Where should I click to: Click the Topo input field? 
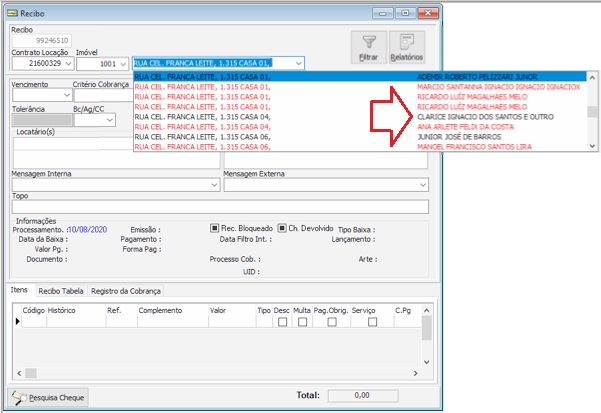pyautogui.click(x=218, y=207)
